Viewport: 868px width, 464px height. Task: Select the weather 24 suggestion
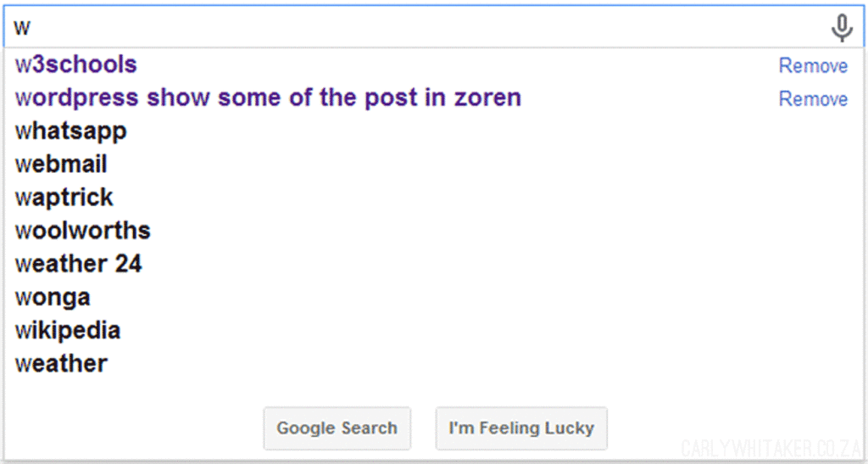coord(79,264)
